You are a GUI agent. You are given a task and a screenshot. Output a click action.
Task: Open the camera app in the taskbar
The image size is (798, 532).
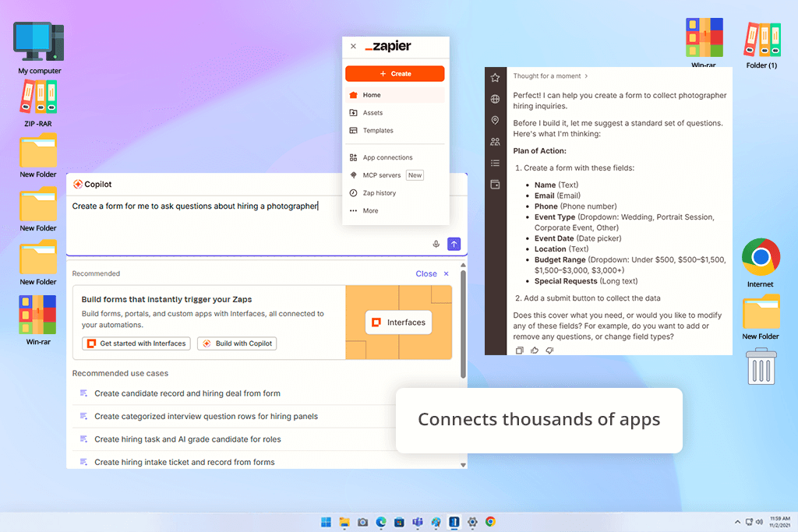tap(363, 522)
